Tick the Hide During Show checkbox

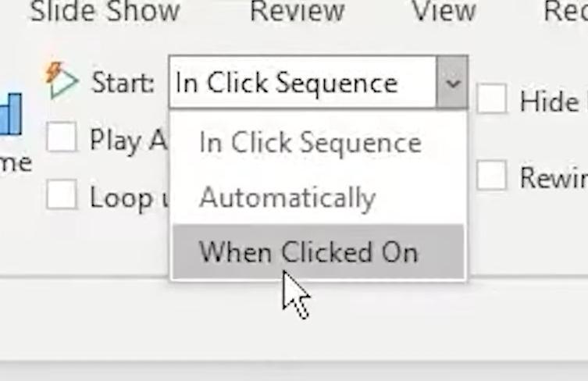tap(492, 100)
